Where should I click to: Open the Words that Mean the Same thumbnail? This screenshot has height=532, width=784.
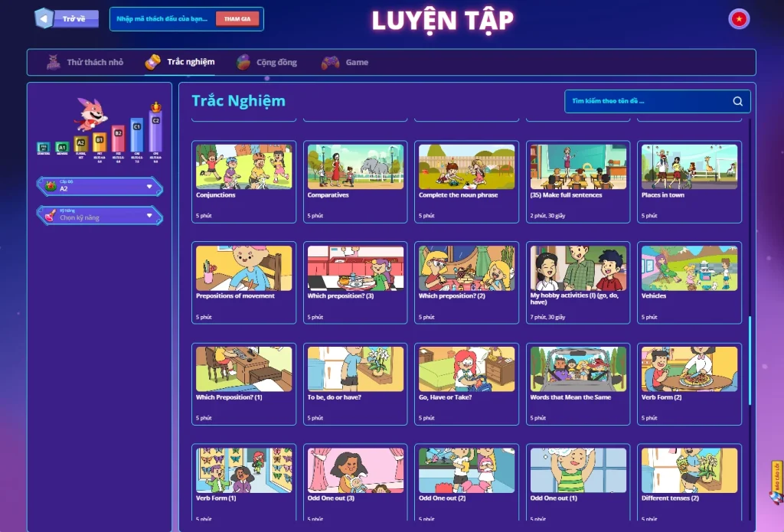[x=578, y=369]
